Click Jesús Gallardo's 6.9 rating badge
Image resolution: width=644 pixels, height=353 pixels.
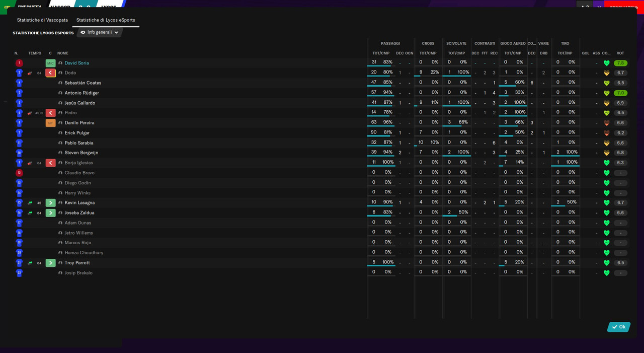pos(620,103)
